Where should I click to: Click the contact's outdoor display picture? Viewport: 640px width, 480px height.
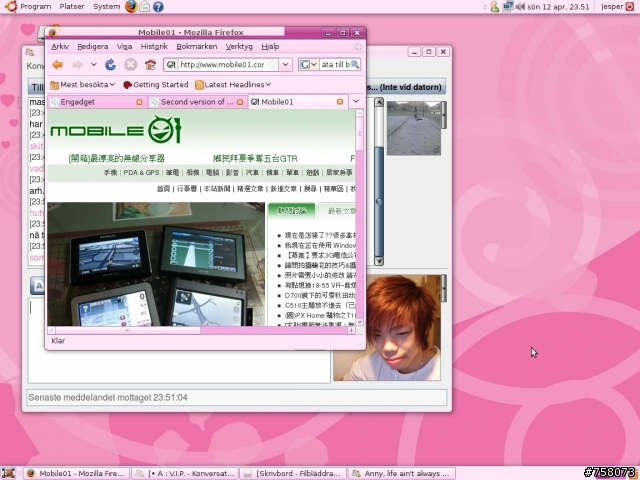[x=413, y=128]
